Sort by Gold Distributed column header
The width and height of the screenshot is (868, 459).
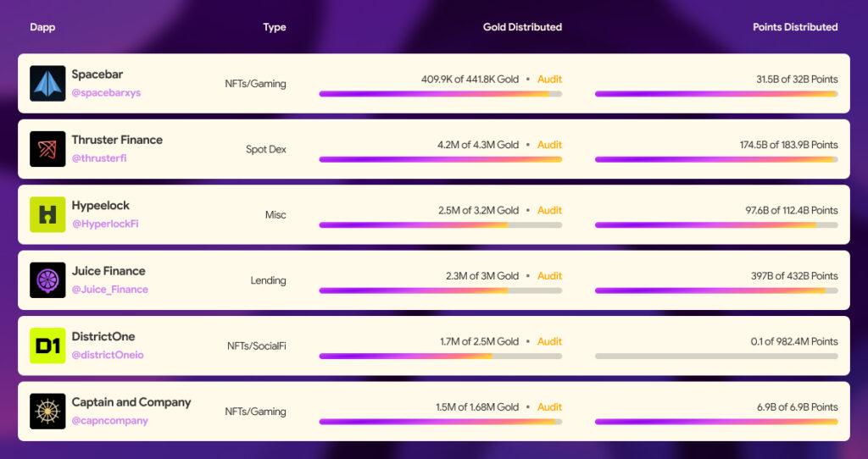click(522, 27)
